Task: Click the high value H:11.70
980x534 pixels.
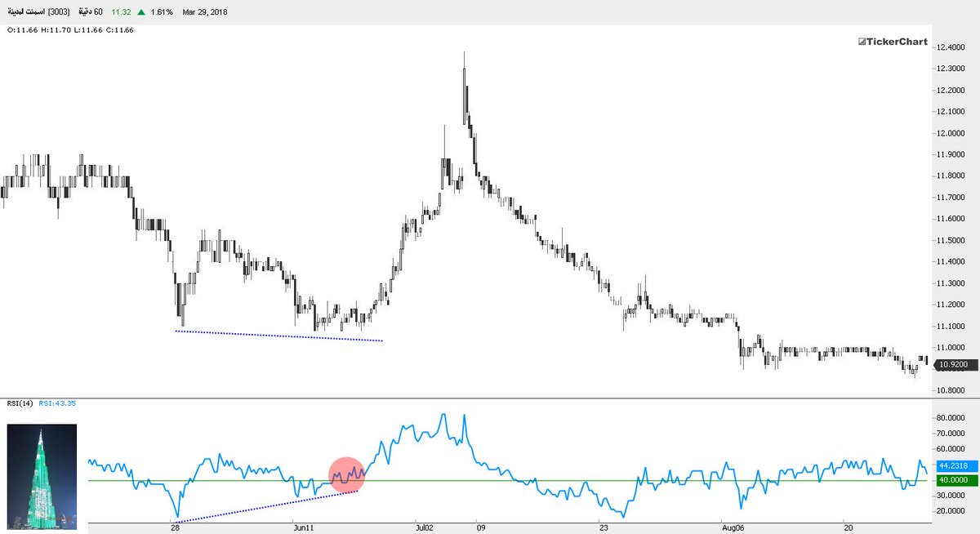Action: click(55, 29)
